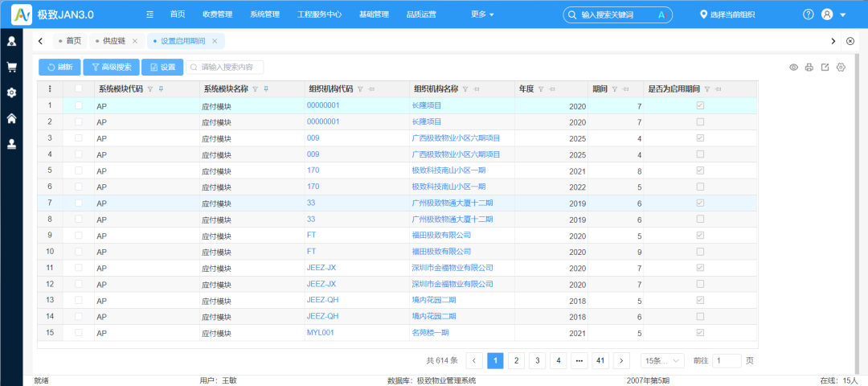Open the stamp icon at the sidebar bottom
The width and height of the screenshot is (868, 386).
(x=11, y=144)
